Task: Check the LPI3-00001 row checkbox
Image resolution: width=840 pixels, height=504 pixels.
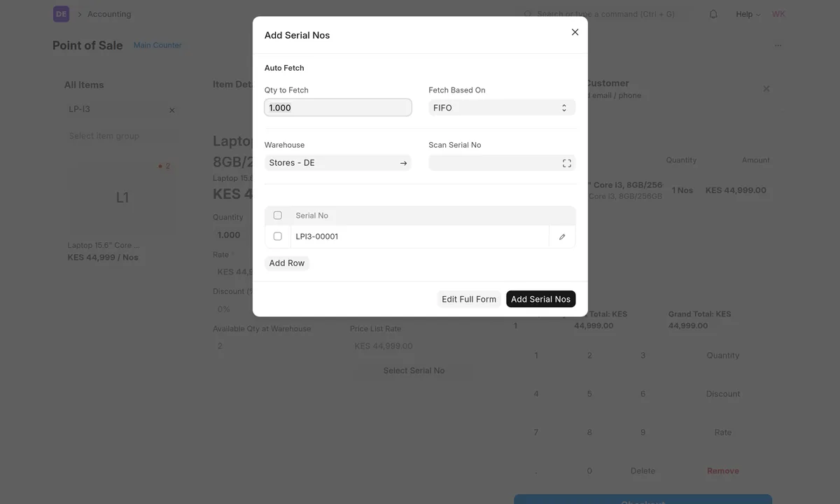Action: 278,237
